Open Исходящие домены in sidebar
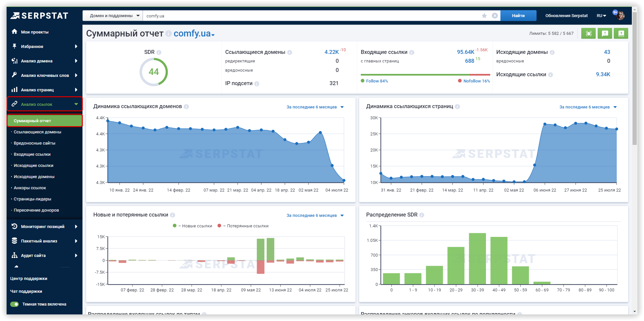This screenshot has height=321, width=644. coord(34,176)
